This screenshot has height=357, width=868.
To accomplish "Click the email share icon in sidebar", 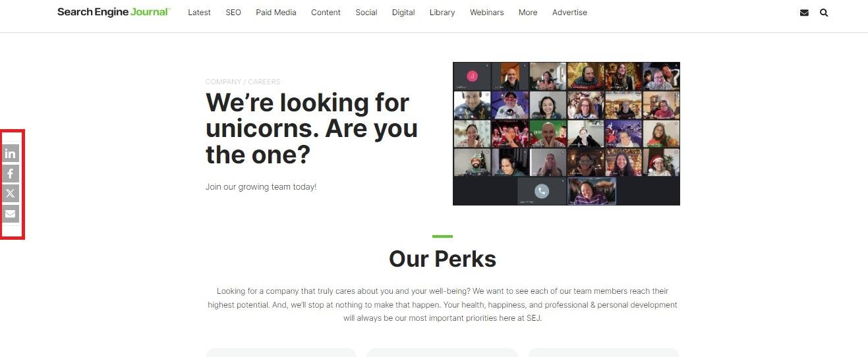I will coord(11,213).
